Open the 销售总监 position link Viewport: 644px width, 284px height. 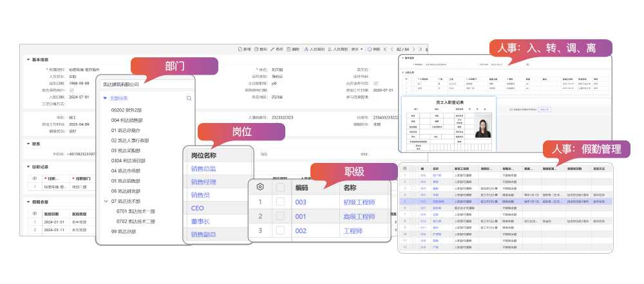[x=203, y=168]
